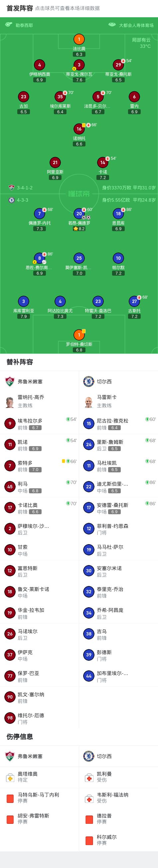The height and width of the screenshot is (868, 158).
Task: Open goalkeeper 法比奥's number 1 jersey icon
Action: [x=79, y=40]
